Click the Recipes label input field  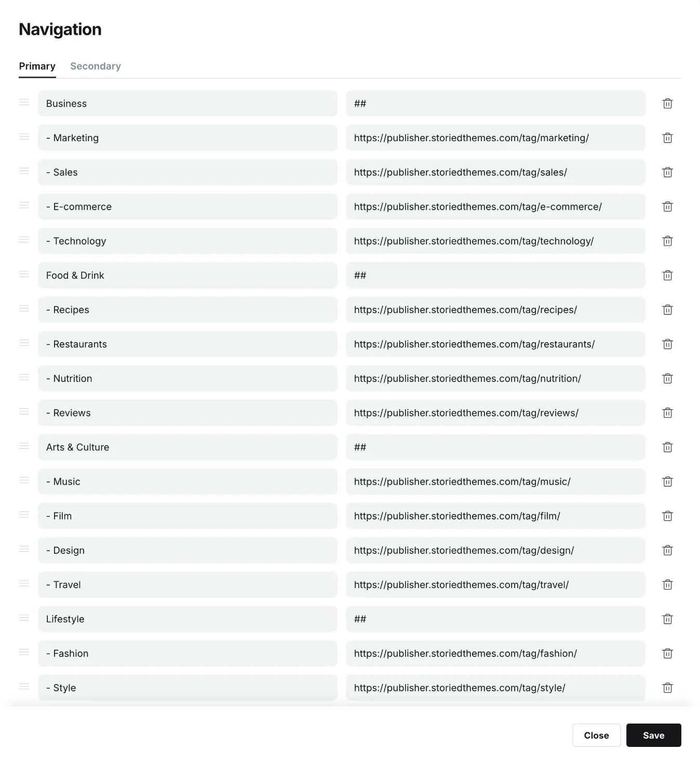click(x=187, y=310)
